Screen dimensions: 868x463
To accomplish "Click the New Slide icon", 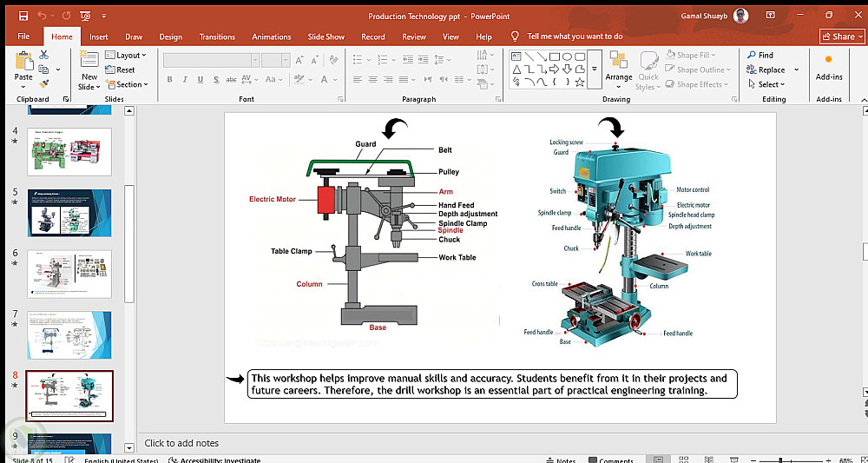I will [x=89, y=60].
